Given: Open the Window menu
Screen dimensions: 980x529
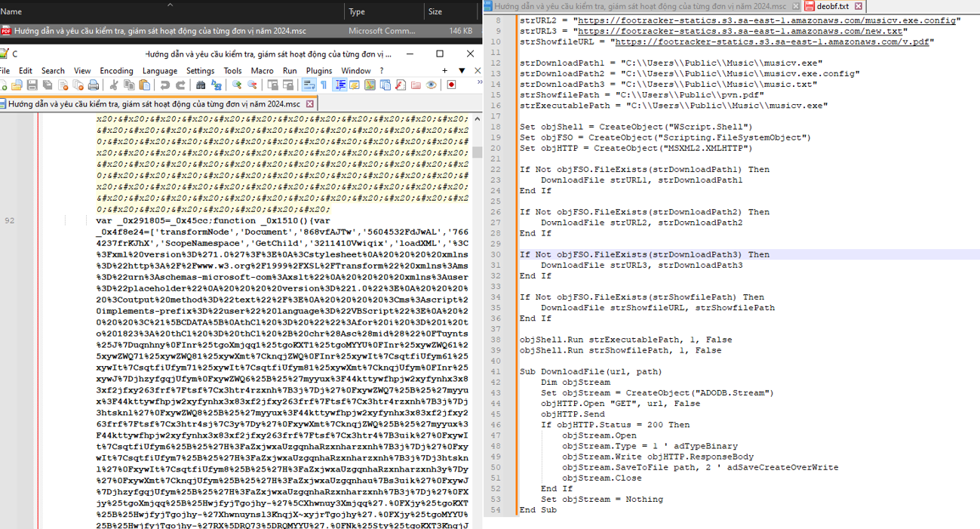Looking at the screenshot, I should click(x=356, y=70).
